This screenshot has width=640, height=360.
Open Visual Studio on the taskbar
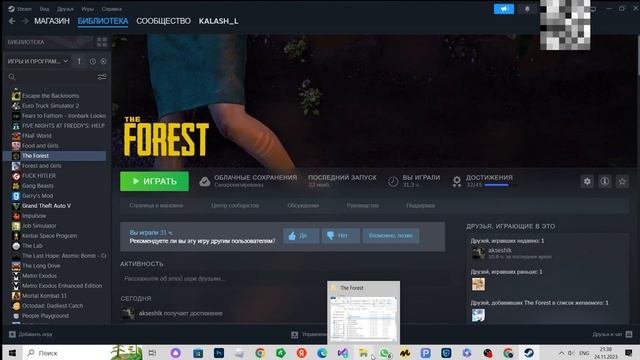click(342, 353)
